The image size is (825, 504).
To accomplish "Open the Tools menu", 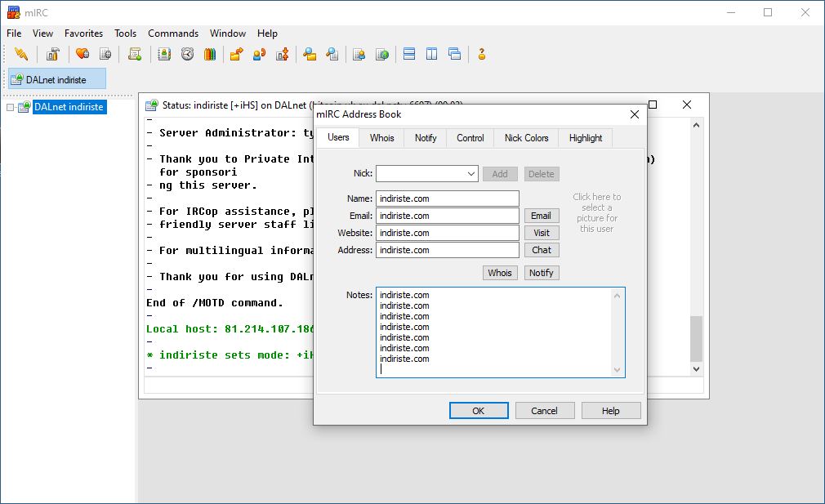I will (x=125, y=33).
